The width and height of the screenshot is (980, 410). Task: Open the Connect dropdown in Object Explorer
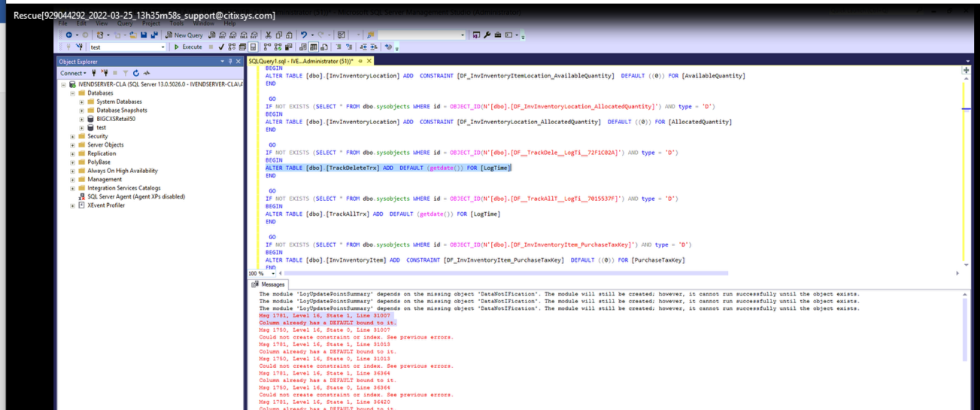[74, 73]
